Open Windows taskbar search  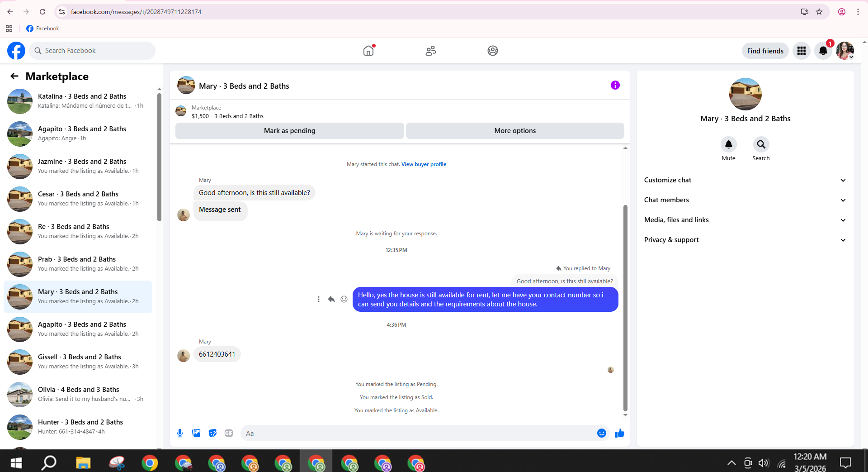49,462
